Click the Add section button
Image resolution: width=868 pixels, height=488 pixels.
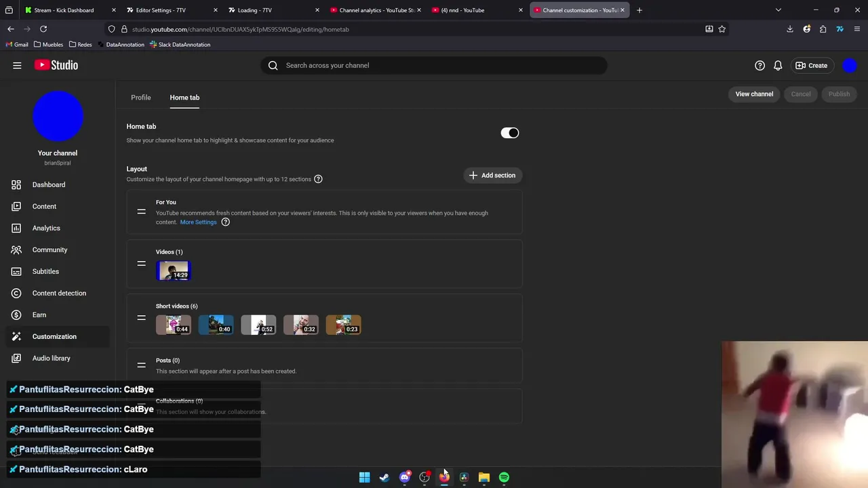coord(493,175)
